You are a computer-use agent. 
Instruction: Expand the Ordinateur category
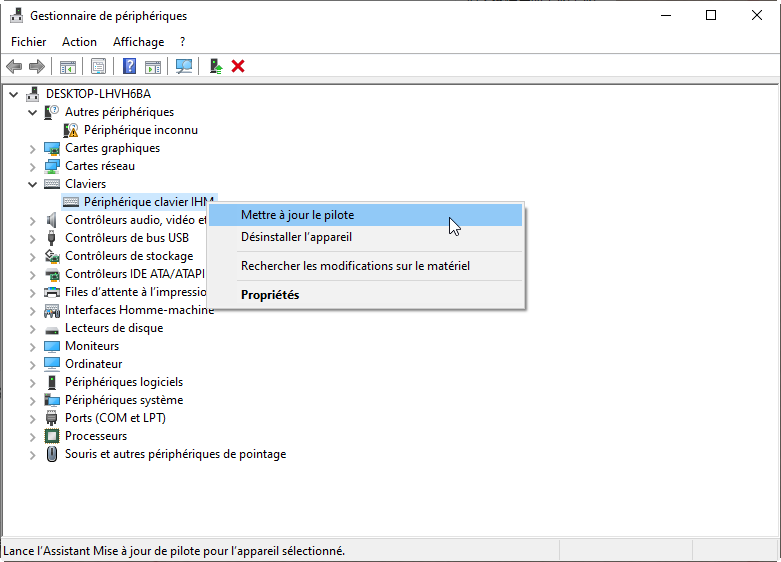coord(32,365)
